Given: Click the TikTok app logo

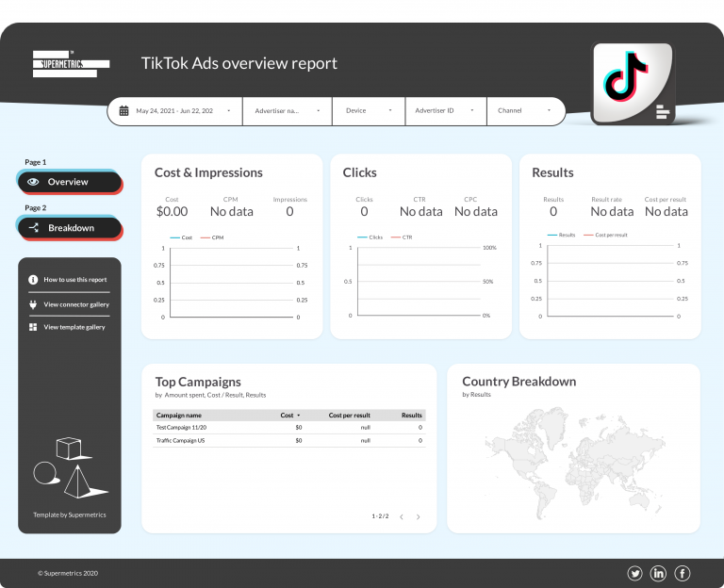Looking at the screenshot, I should (x=633, y=83).
